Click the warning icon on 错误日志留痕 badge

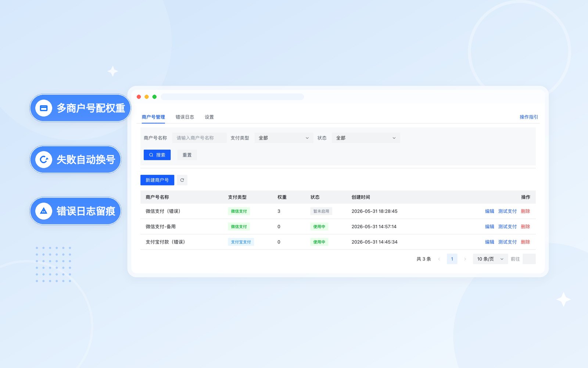click(44, 211)
